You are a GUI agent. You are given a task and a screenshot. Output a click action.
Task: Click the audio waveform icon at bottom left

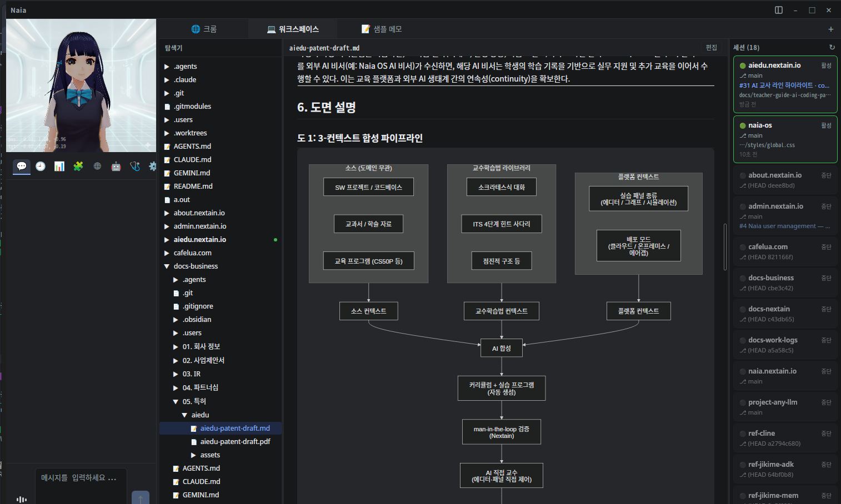coord(21,499)
